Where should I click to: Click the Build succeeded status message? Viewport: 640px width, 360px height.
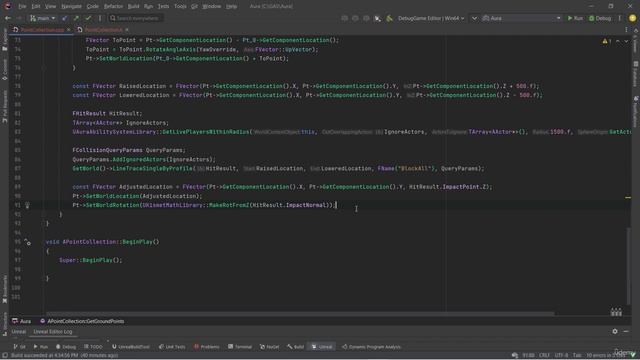point(64,356)
